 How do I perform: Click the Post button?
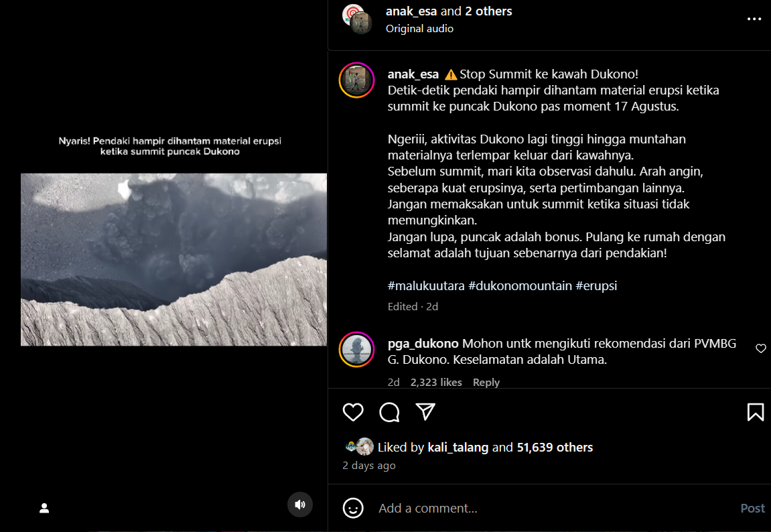752,508
